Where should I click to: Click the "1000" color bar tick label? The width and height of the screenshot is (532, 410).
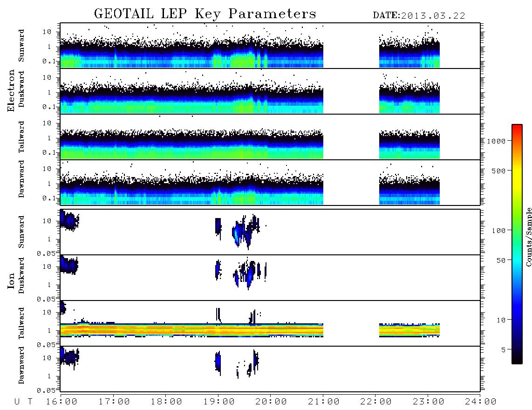point(496,141)
